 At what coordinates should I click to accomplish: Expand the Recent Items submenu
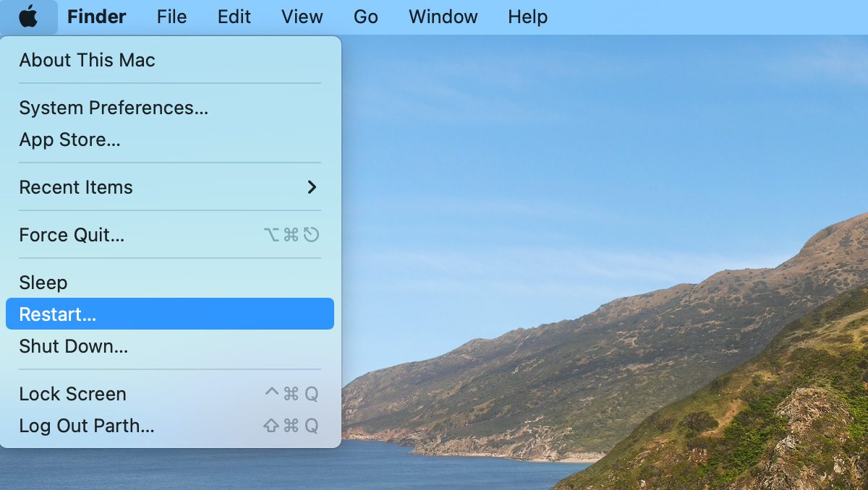(170, 187)
